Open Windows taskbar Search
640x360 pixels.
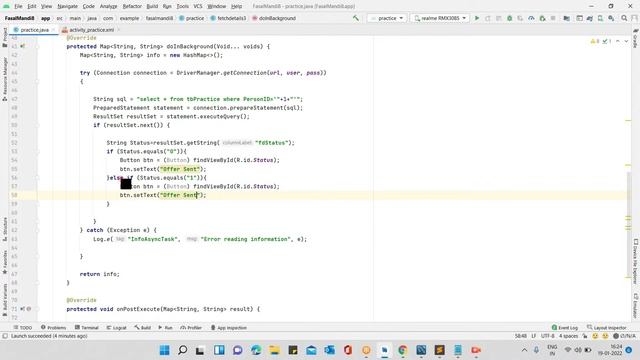coord(182,350)
